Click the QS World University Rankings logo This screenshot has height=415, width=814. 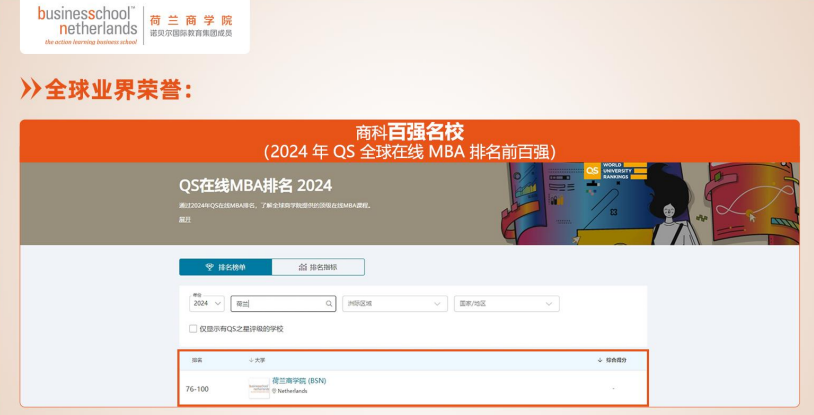616,171
